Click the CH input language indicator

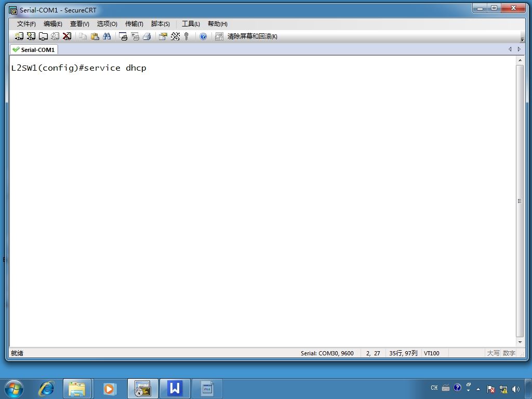434,388
